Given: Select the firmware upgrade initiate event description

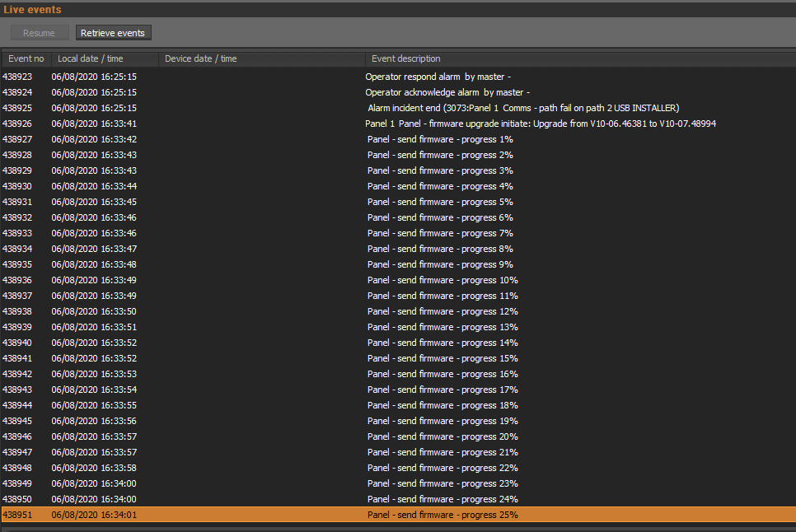Looking at the screenshot, I should [x=541, y=124].
